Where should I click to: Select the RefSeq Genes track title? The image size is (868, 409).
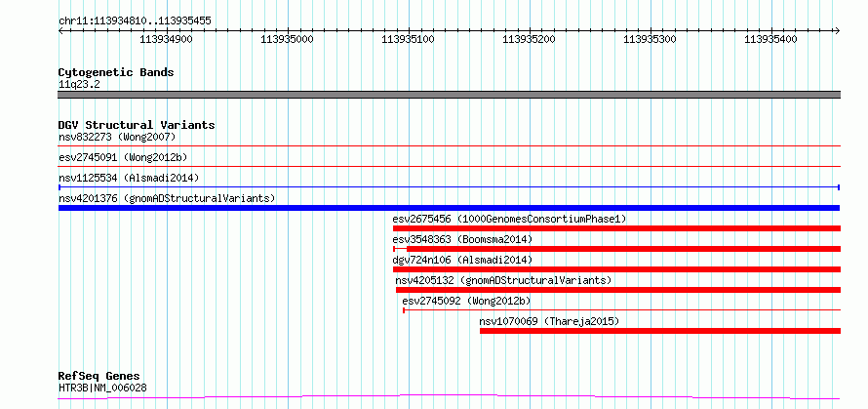point(99,377)
